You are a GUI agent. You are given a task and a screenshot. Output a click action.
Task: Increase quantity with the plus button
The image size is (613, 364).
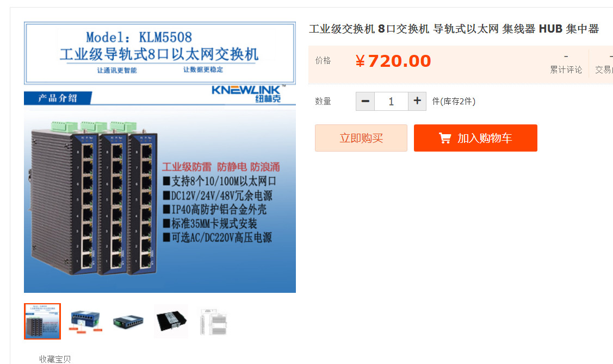[417, 102]
